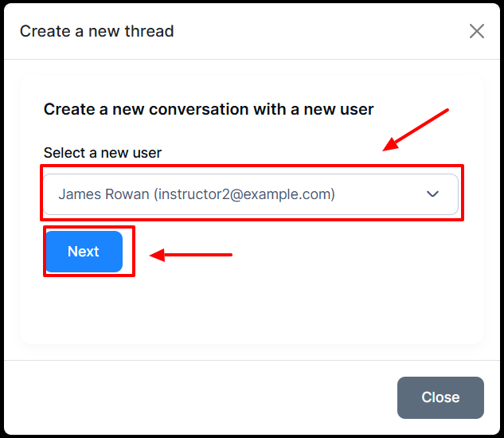Screen dimensions: 504x438
Task: Click the 'Create a new conversation' heading
Action: pyautogui.click(x=209, y=109)
